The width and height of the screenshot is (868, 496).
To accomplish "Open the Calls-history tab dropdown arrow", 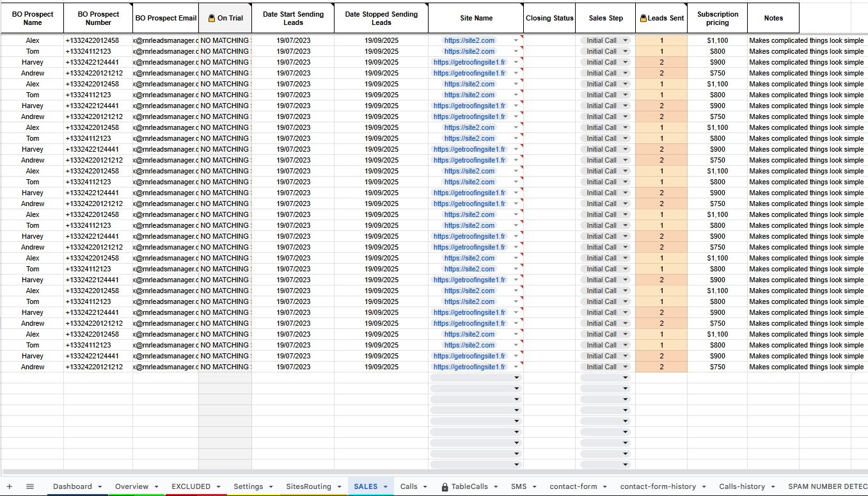I will click(772, 487).
